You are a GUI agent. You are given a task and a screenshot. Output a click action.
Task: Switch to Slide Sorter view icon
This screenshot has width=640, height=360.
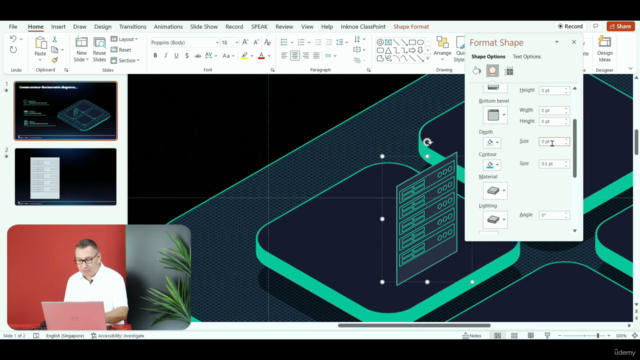click(x=514, y=336)
